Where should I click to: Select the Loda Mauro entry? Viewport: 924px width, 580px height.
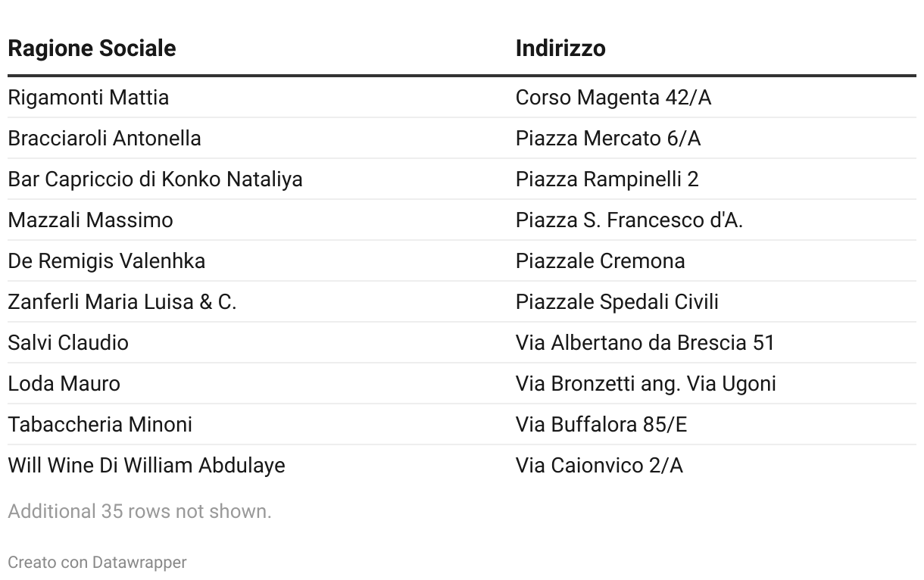click(64, 383)
